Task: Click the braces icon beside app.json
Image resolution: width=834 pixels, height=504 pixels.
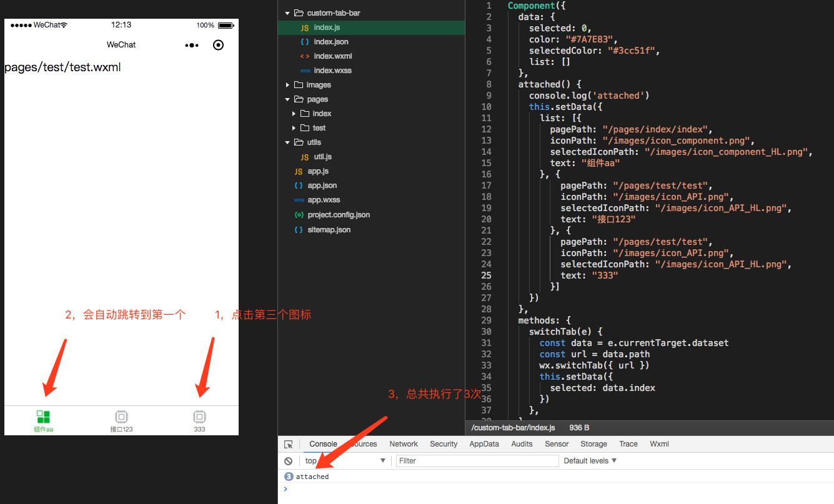Action: (x=299, y=185)
